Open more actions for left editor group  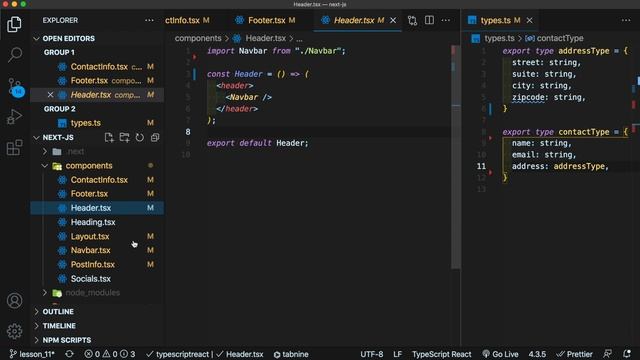[446, 20]
